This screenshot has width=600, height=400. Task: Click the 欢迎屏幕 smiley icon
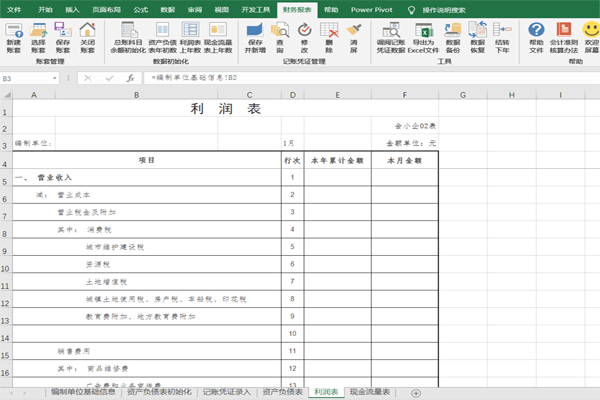[x=591, y=38]
